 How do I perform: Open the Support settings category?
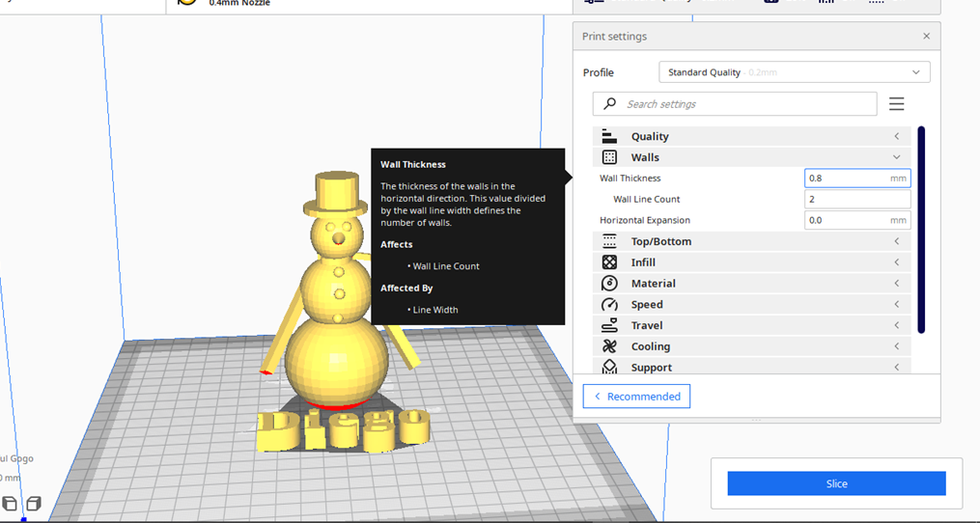point(752,366)
